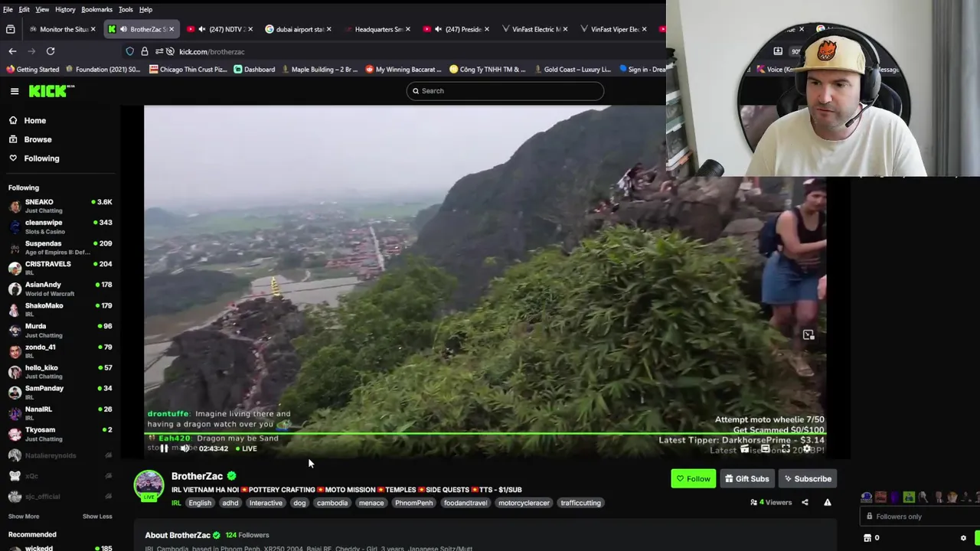Click the Kick search box
Image resolution: width=980 pixels, height=551 pixels.
tap(505, 90)
